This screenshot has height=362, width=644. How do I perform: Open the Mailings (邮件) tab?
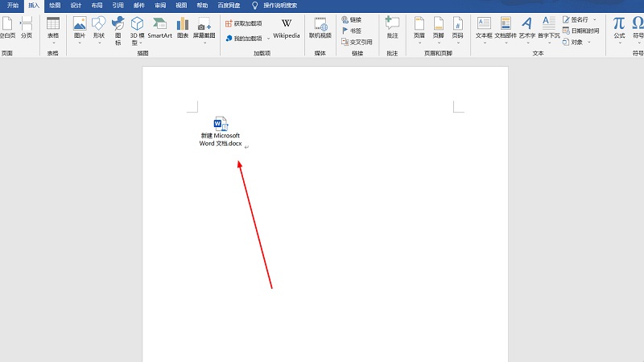point(139,6)
